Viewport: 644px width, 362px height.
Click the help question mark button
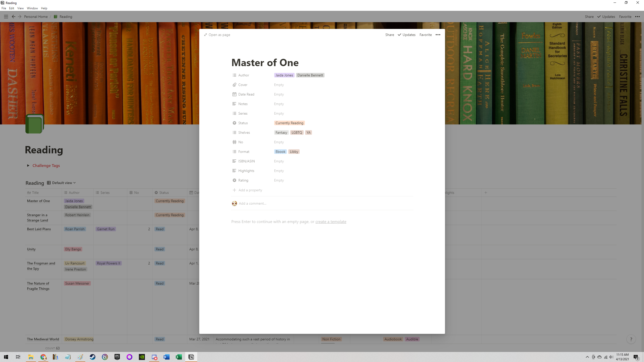click(x=631, y=339)
